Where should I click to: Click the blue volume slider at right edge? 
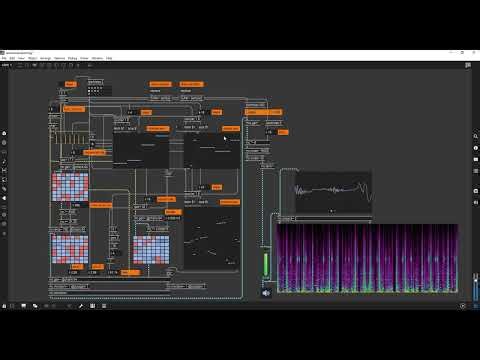pyautogui.click(x=476, y=287)
